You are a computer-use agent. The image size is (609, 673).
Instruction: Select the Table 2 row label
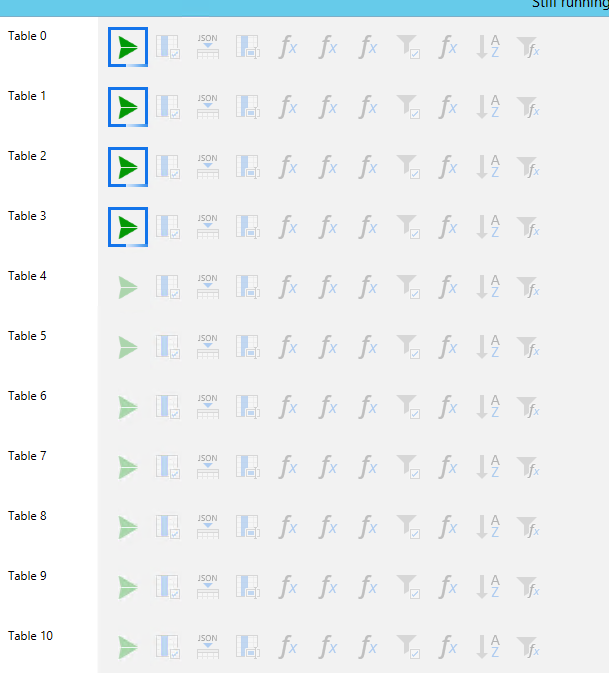tap(27, 156)
